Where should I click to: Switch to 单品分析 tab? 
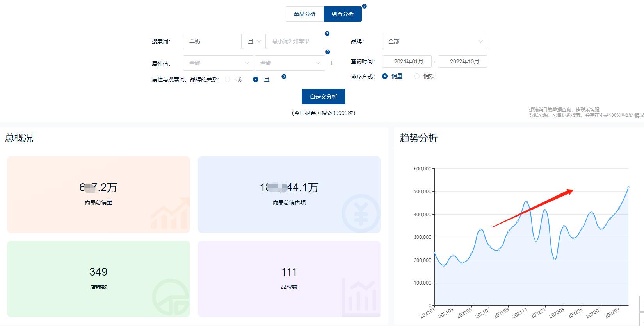pos(304,14)
